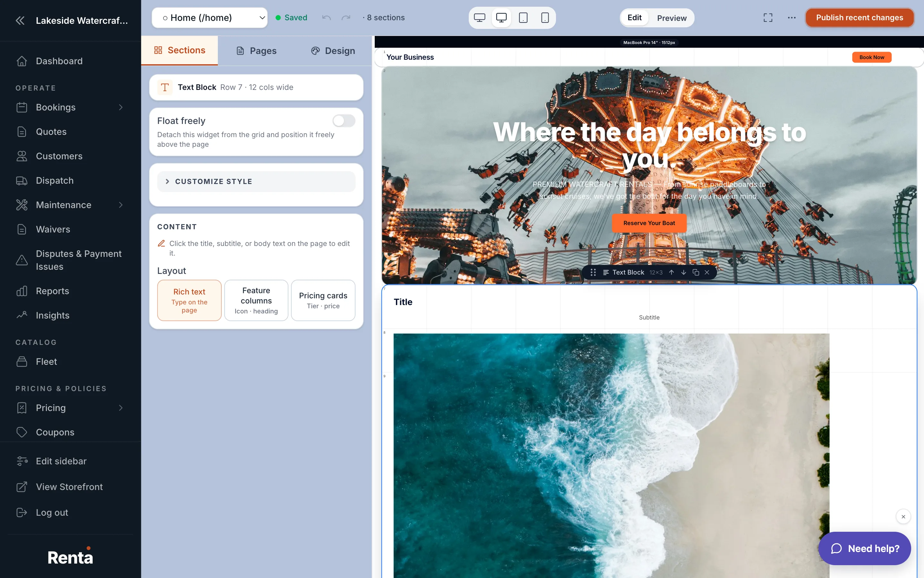Enter fullscreen with the expand icon
The width and height of the screenshot is (924, 578).
click(768, 18)
